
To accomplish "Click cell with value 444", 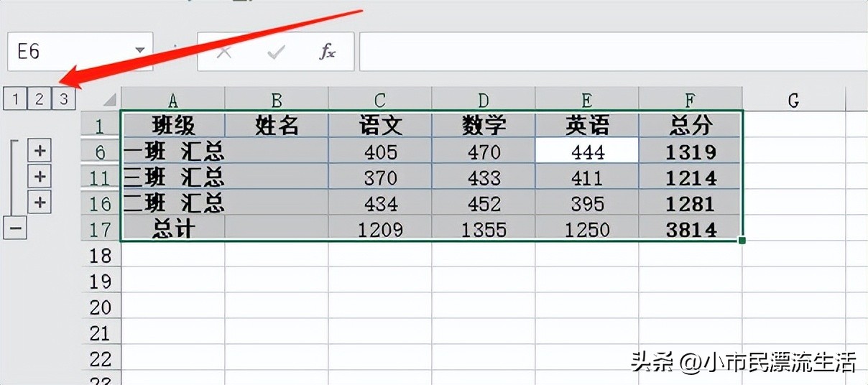I will point(587,152).
